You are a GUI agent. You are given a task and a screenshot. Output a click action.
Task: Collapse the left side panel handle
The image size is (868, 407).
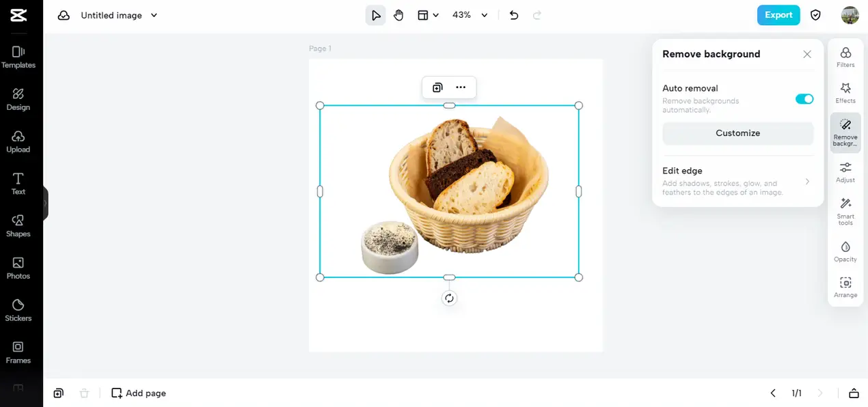point(46,203)
